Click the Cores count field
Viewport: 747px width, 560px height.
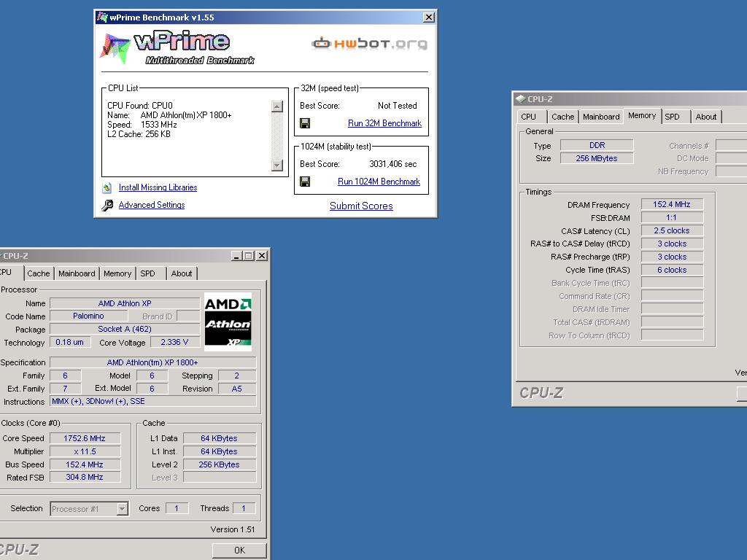click(x=177, y=508)
